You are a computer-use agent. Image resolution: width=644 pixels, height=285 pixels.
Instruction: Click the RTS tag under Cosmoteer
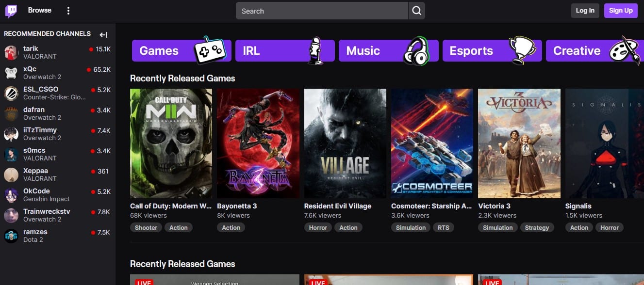pyautogui.click(x=444, y=227)
